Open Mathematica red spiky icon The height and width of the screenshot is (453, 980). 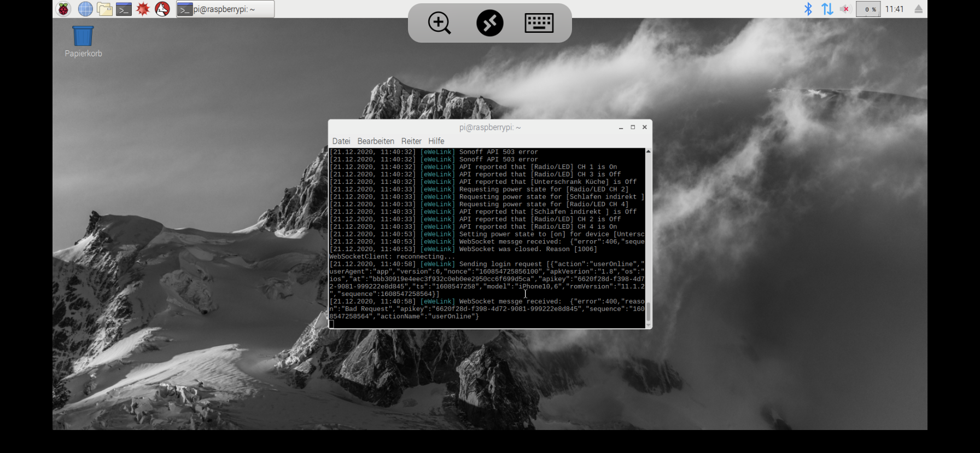click(143, 9)
